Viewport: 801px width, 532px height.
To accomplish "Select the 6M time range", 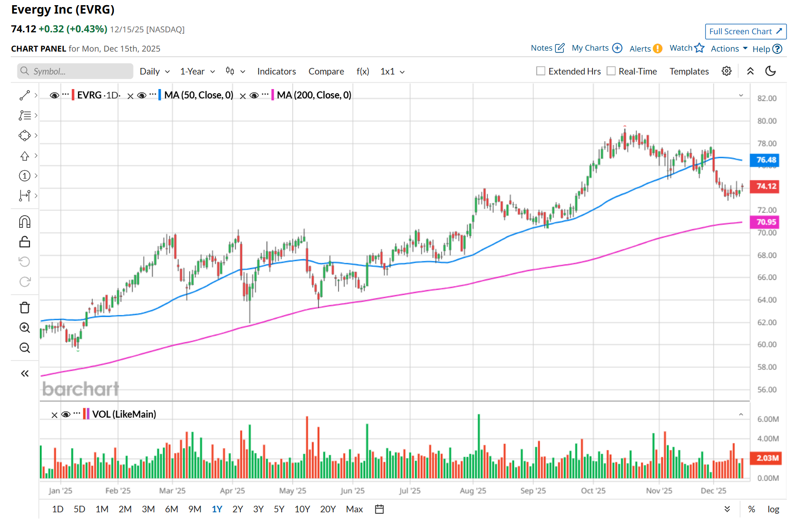I will (x=172, y=509).
